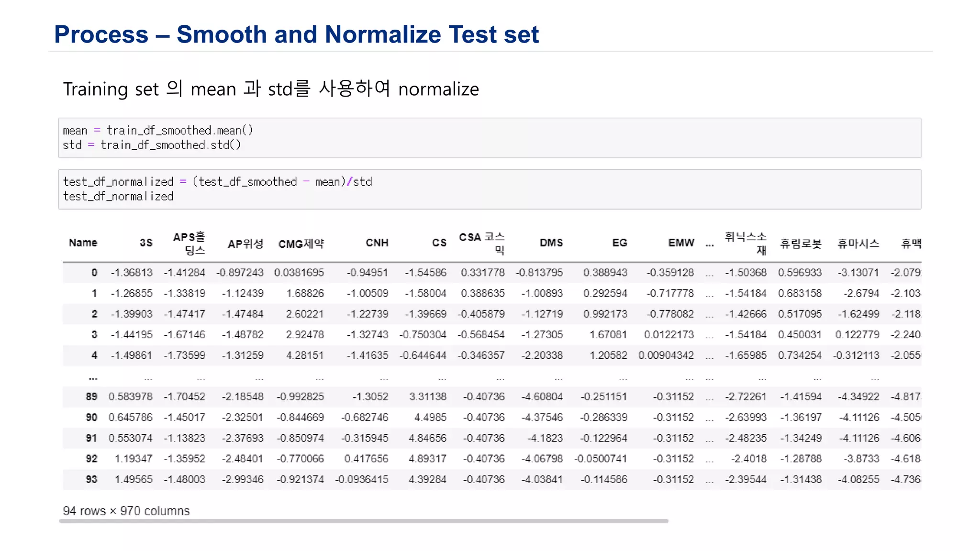Click the value 1.49565 in row 93
980x551 pixels.
(134, 479)
